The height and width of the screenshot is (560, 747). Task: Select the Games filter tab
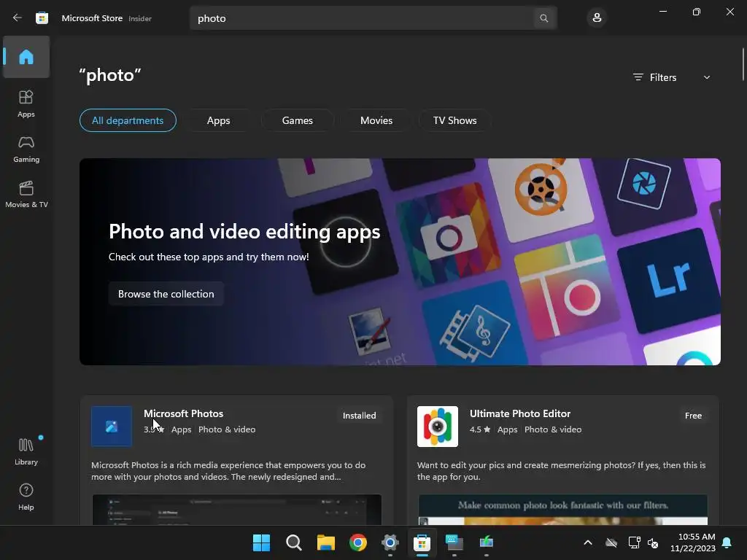coord(298,120)
